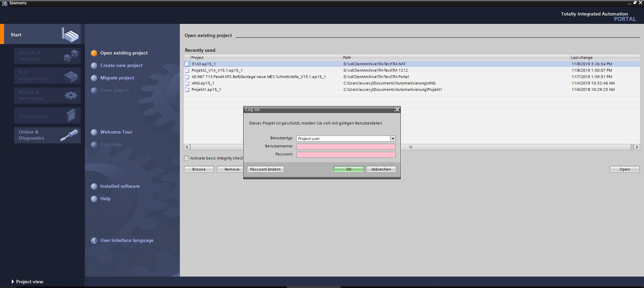Click the Passwort ändern button
644x288 pixels.
[265, 169]
